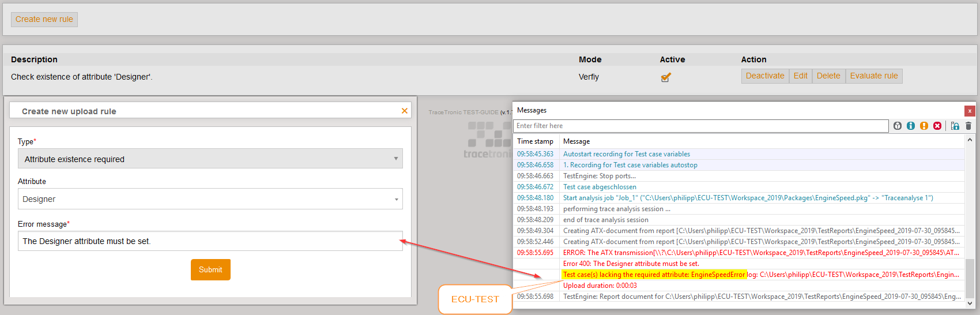Toggle the debug messages filter icon
Screen dimensions: 980x315
[x=898, y=126]
